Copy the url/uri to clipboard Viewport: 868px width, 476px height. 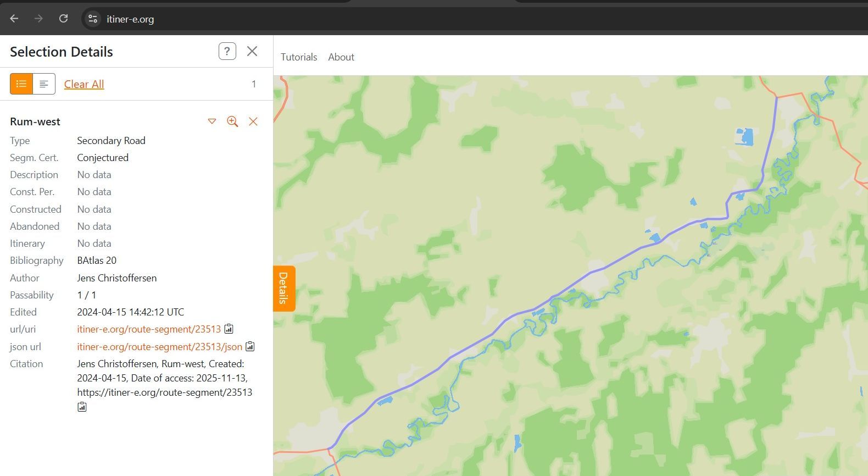click(229, 329)
